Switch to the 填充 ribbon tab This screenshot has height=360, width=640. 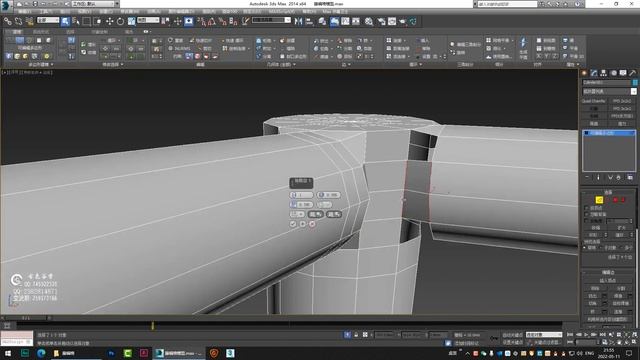(x=129, y=31)
